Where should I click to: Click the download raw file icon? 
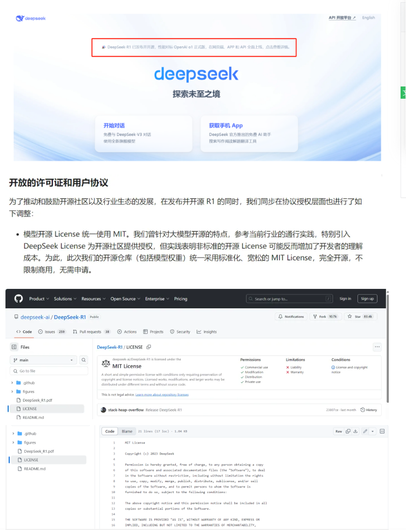(355, 431)
